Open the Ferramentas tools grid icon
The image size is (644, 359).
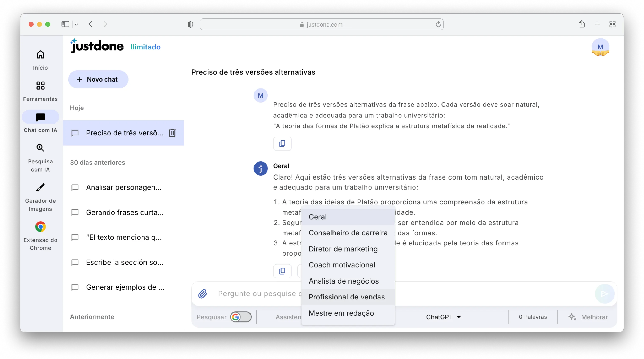pos(40,86)
